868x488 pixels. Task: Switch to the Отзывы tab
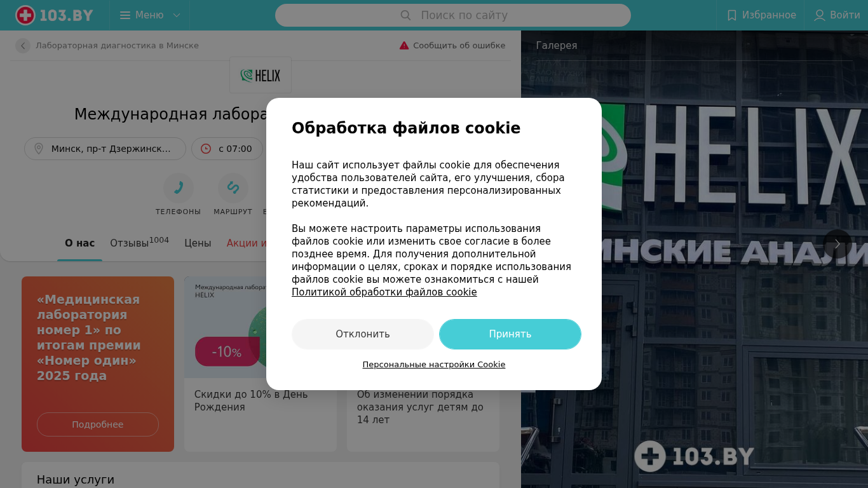139,243
